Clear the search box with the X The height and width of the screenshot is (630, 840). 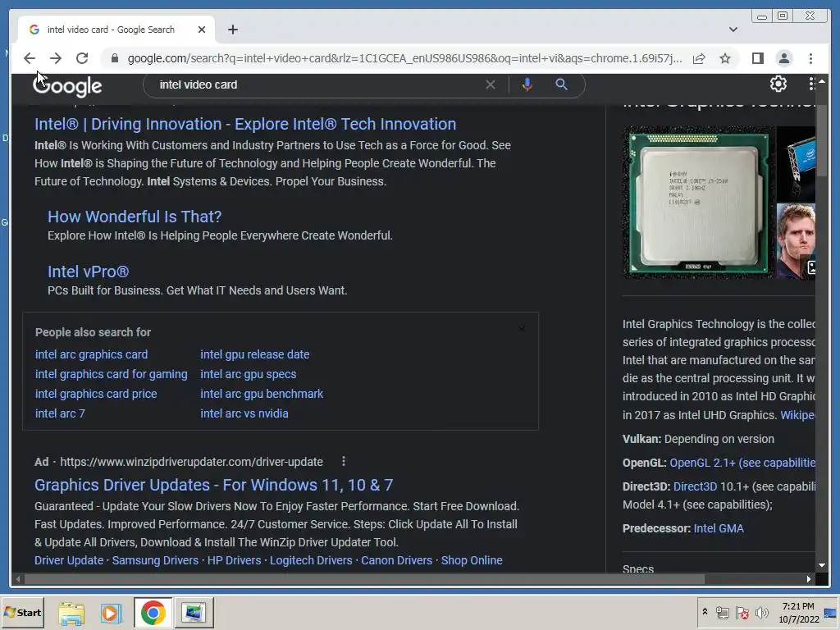coord(491,84)
